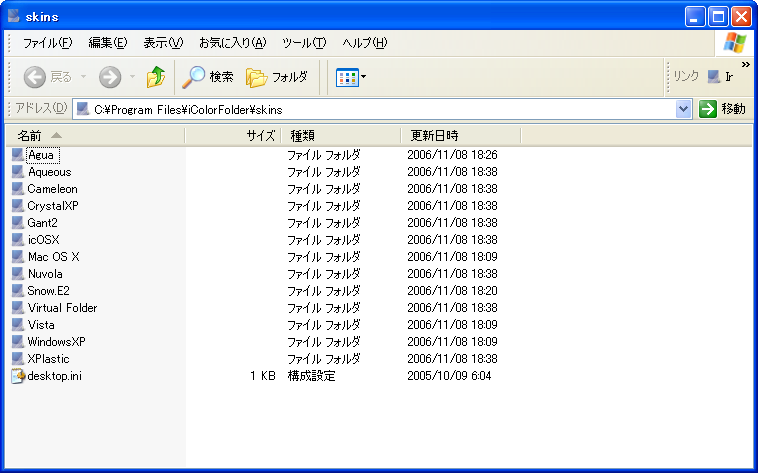Image resolution: width=758 pixels, height=473 pixels.
Task: Select the CrystalXP folder name
Action: click(53, 206)
